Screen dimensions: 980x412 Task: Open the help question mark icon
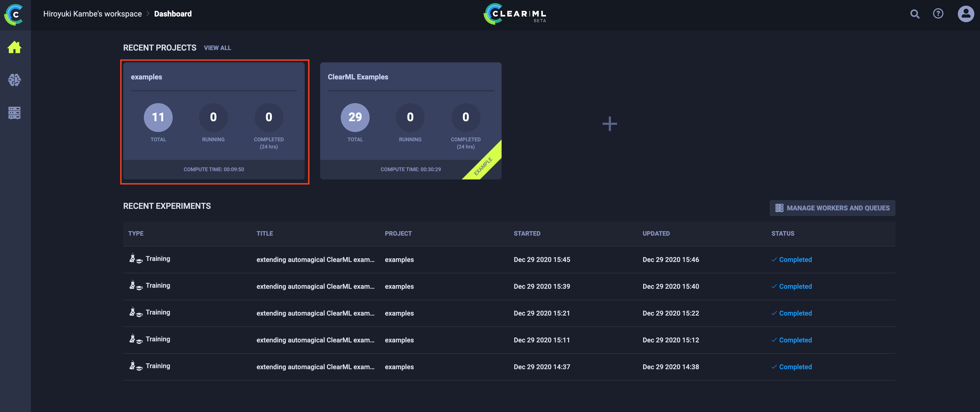[x=938, y=14]
